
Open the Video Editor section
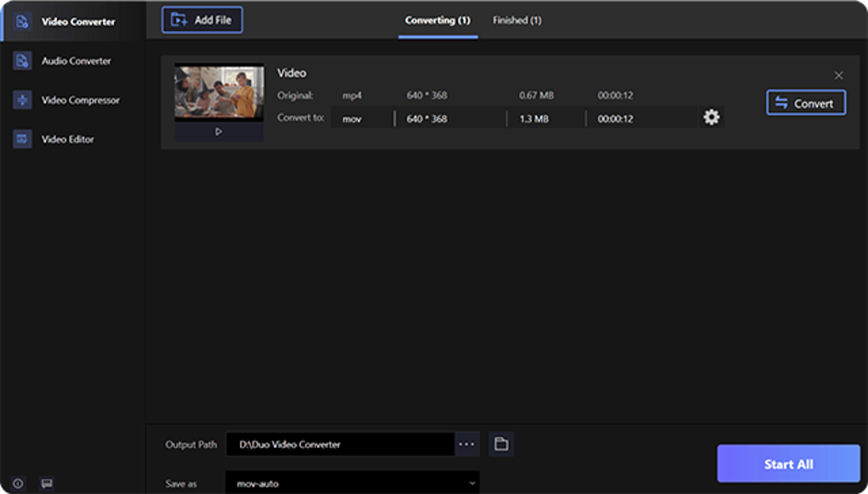(x=73, y=139)
